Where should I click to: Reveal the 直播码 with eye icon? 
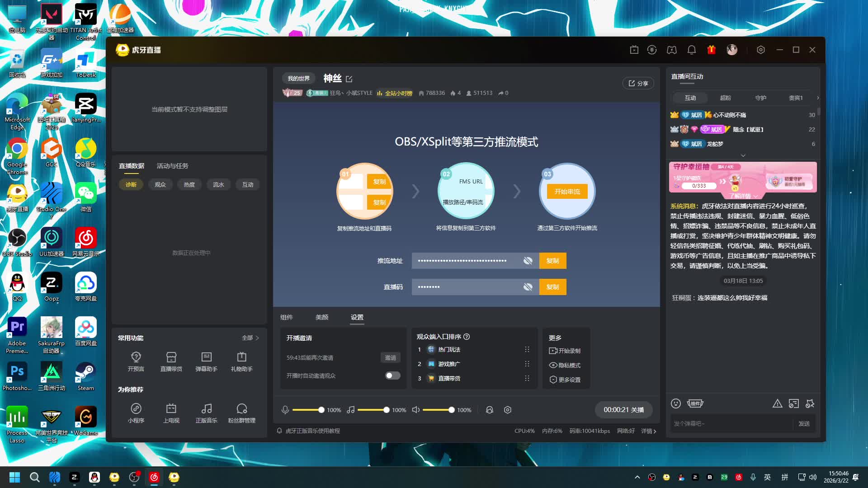[528, 287]
